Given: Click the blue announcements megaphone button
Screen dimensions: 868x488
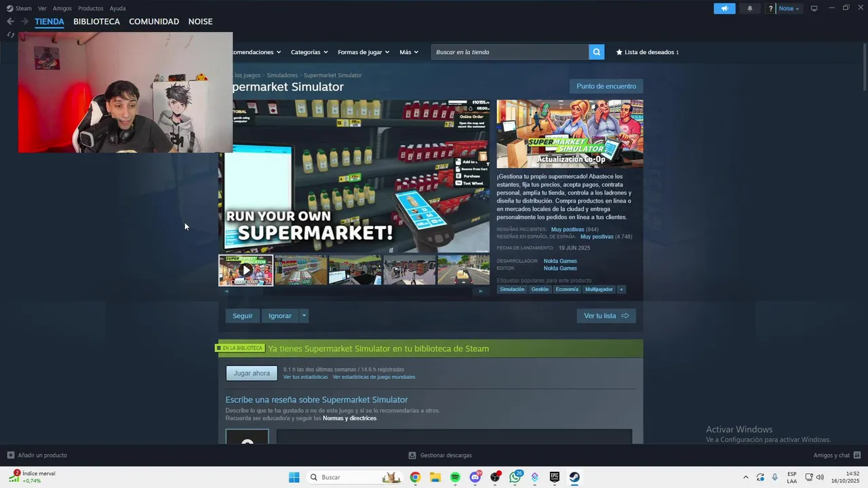Looking at the screenshot, I should pyautogui.click(x=724, y=8).
